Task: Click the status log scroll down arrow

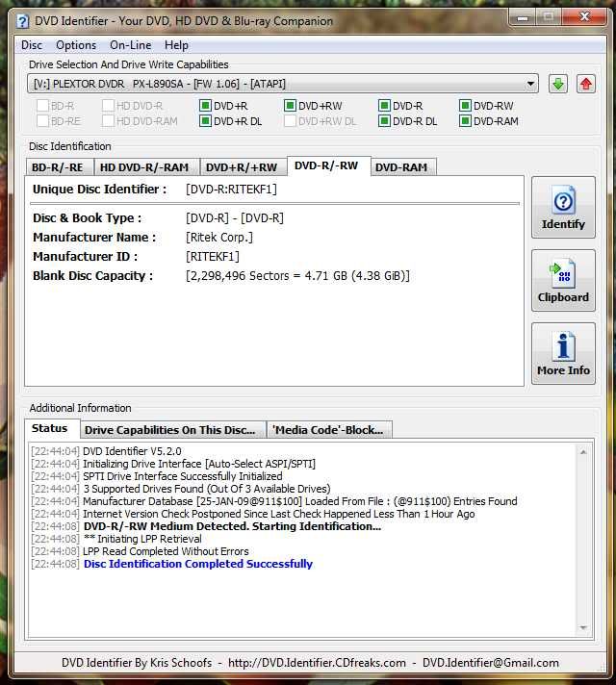Action: (x=583, y=628)
